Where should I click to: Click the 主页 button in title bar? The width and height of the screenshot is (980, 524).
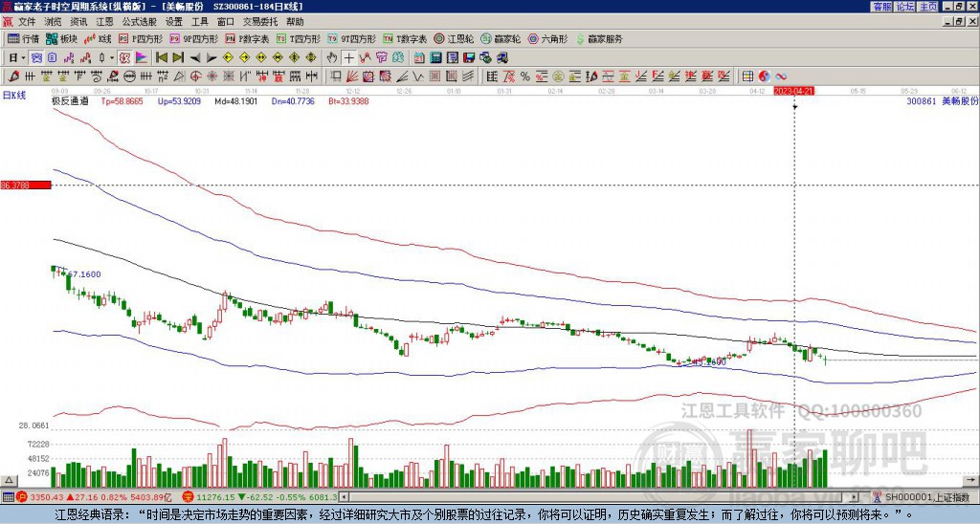927,7
